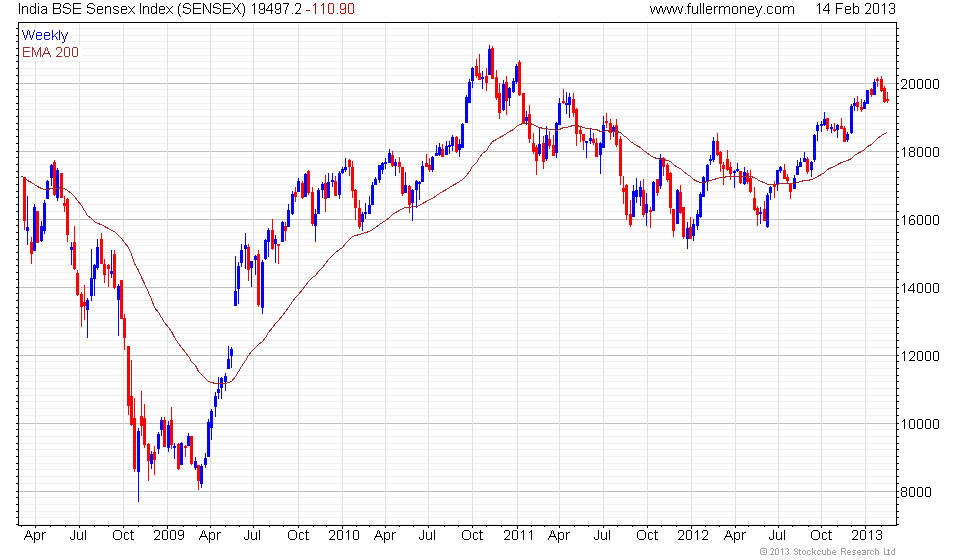The width and height of the screenshot is (980, 560).
Task: Click the 20000 price axis label
Action: click(x=919, y=84)
